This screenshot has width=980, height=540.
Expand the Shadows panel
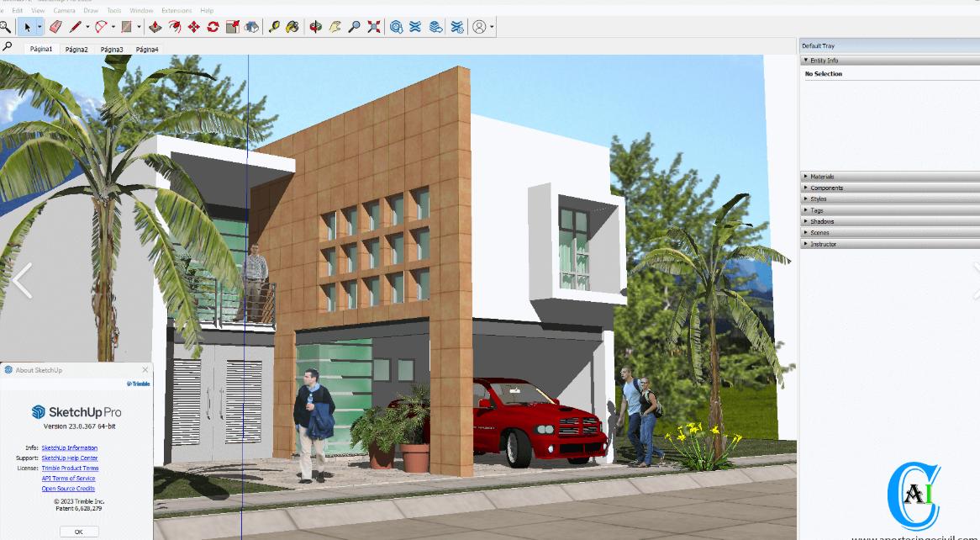(x=821, y=221)
